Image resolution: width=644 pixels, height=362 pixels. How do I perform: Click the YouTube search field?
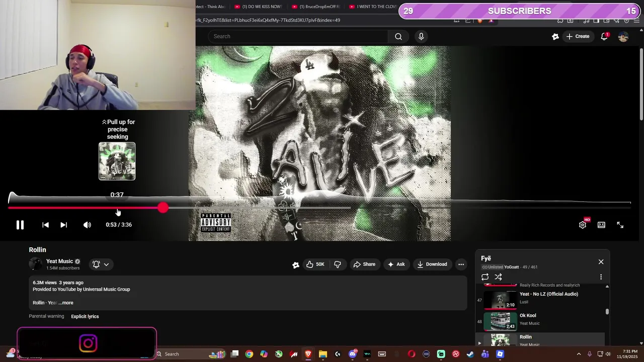(x=298, y=36)
